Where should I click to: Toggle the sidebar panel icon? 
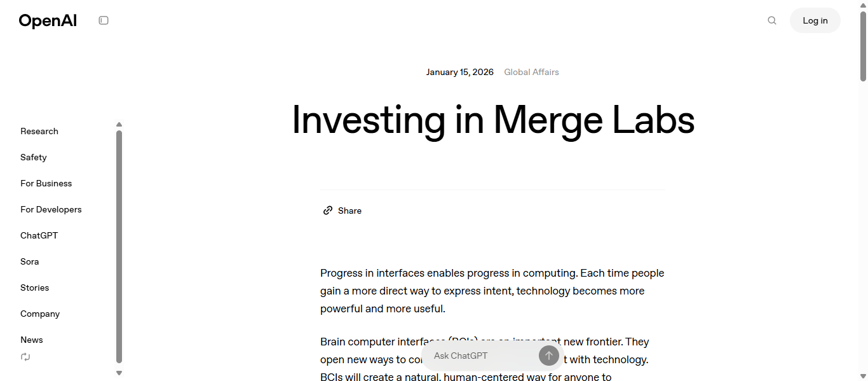(104, 20)
